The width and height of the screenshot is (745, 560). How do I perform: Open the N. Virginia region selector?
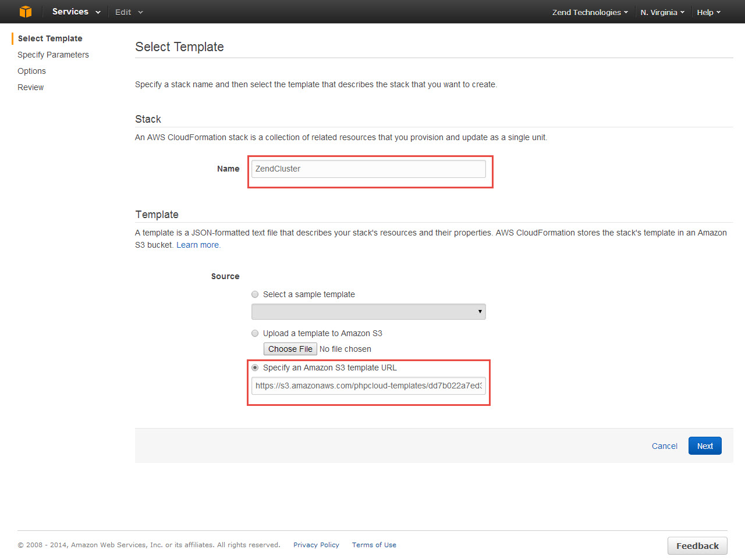click(662, 12)
